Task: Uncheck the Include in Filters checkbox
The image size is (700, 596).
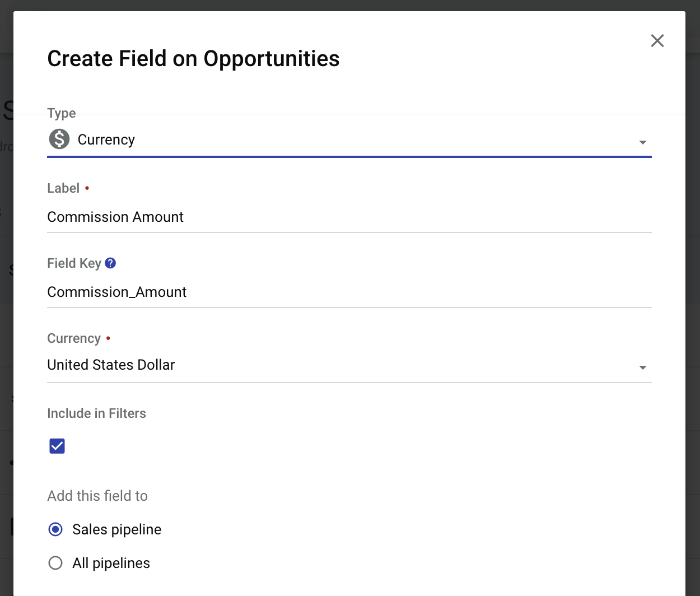Action: point(57,446)
